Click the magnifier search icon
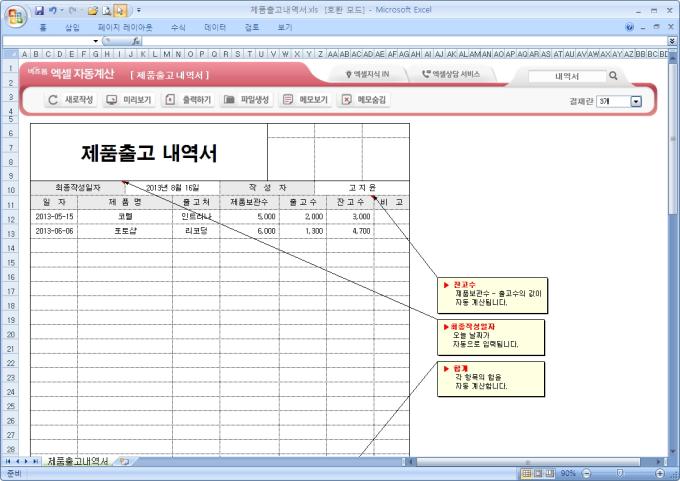This screenshot has width=680, height=481. [x=613, y=76]
